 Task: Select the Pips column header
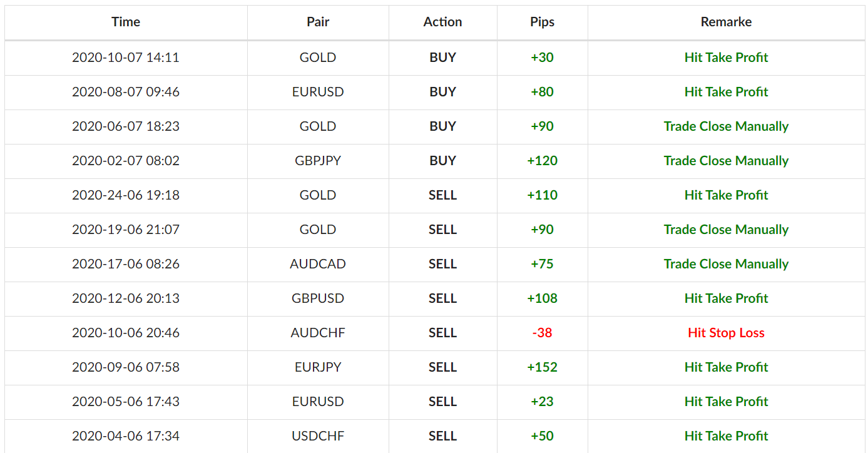(543, 22)
